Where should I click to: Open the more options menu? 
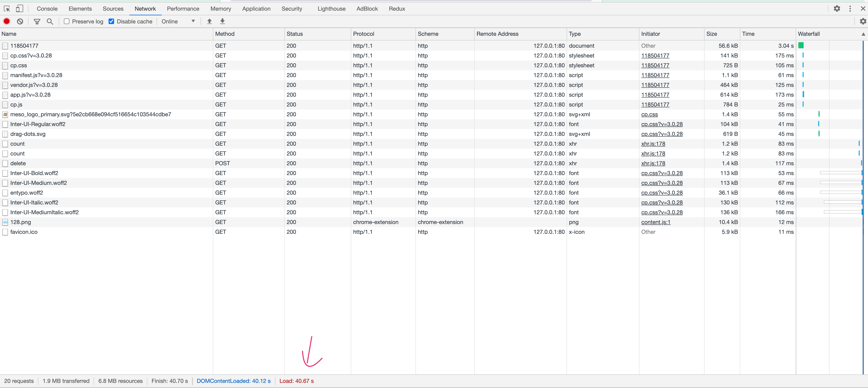[850, 9]
